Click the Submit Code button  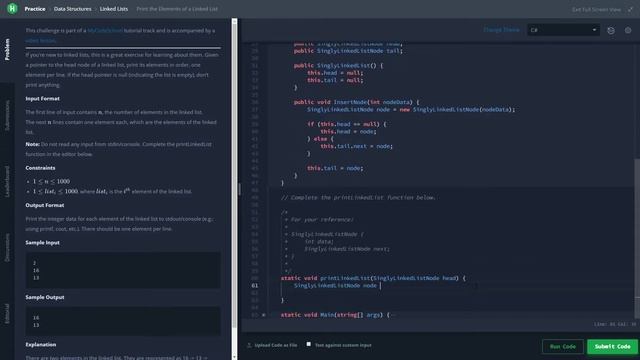tap(612, 347)
